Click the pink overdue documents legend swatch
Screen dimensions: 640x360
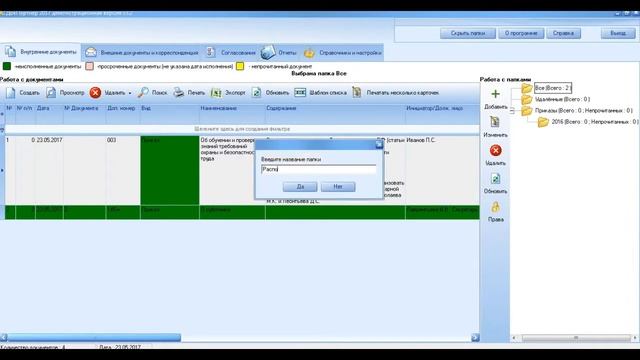[x=89, y=66]
